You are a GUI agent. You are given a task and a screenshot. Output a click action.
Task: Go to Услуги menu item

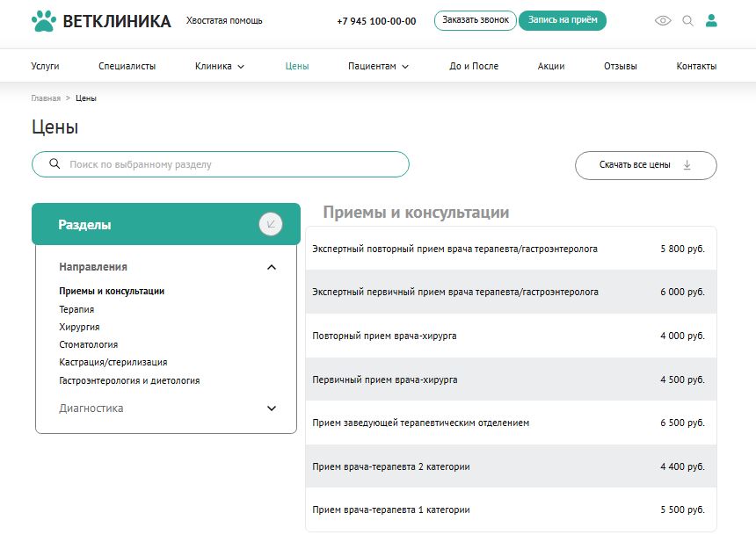(45, 66)
